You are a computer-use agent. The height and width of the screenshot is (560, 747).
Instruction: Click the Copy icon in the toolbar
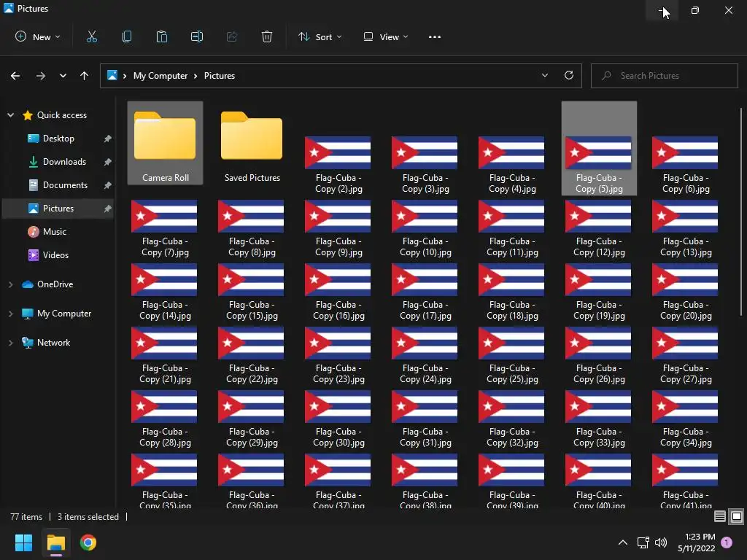click(127, 36)
